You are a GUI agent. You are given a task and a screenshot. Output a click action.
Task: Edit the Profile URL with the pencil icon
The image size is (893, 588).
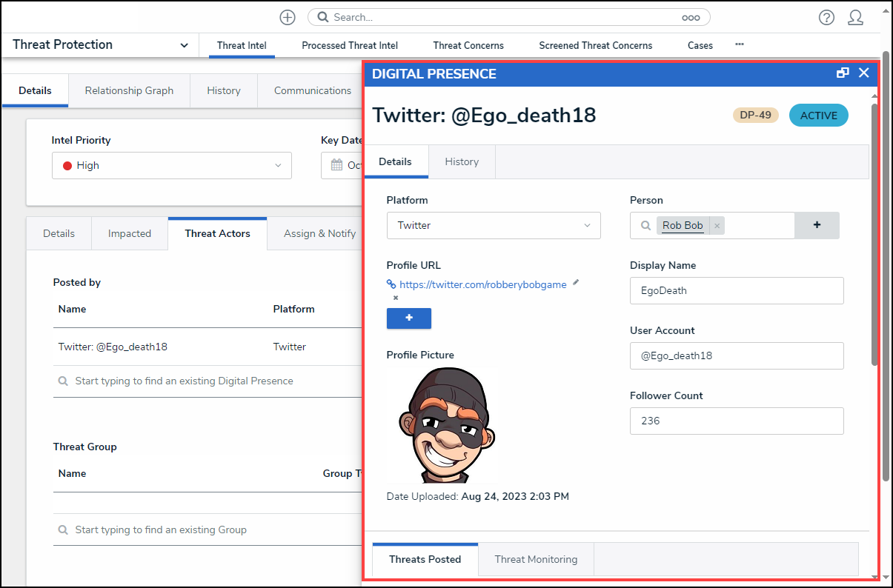click(576, 282)
